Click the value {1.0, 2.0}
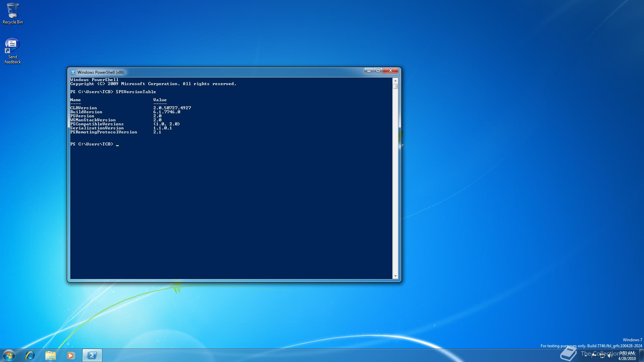Viewport: 644px width, 362px height. point(167,124)
